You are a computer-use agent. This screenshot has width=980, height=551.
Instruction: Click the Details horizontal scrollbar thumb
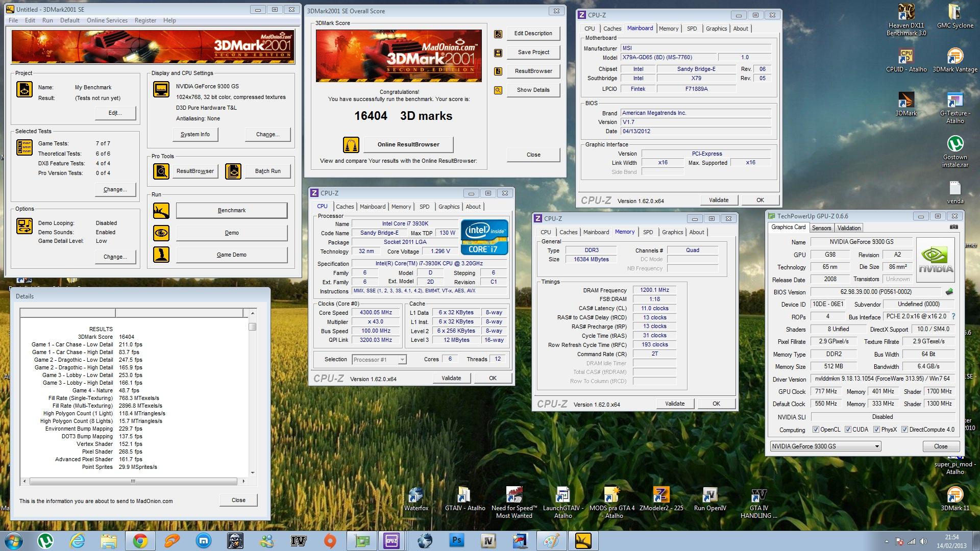[x=133, y=481]
